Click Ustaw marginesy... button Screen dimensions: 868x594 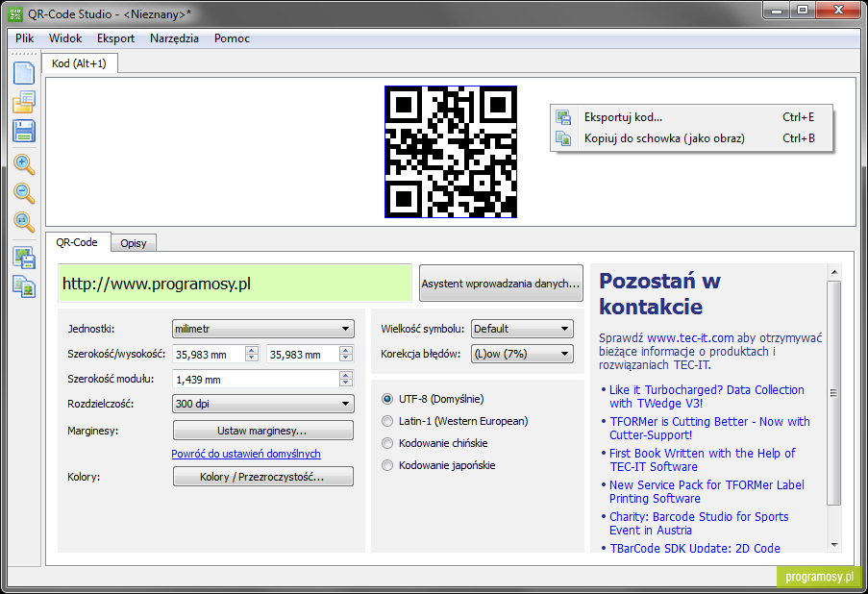point(263,431)
